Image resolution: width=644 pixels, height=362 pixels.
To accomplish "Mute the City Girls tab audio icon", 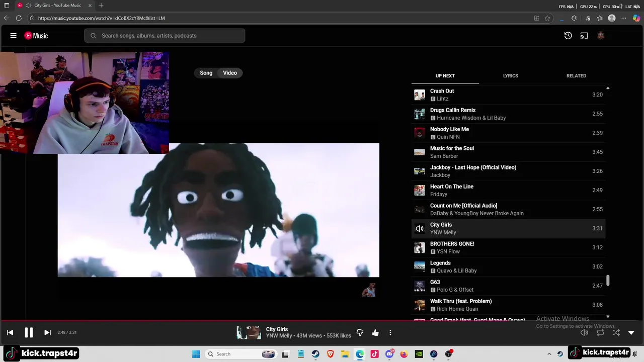I will pyautogui.click(x=28, y=6).
